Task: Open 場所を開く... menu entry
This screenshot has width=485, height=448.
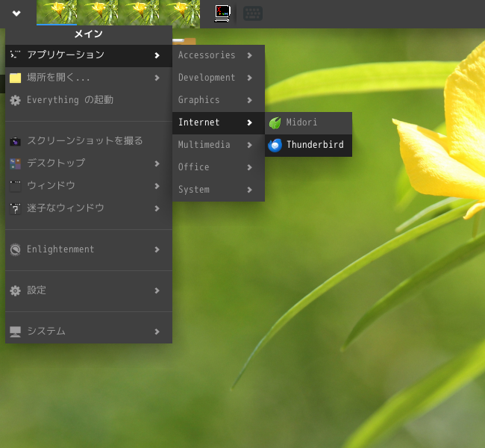Action: click(89, 78)
